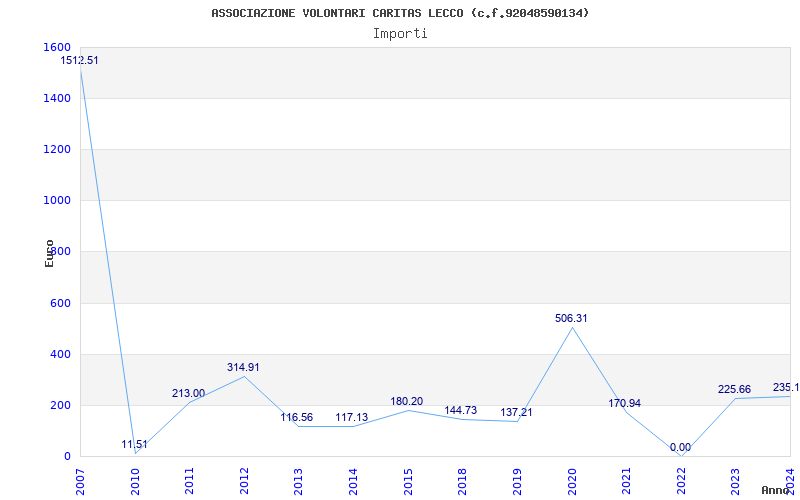Click x-axis year 2020
This screenshot has height=500, width=800.
pos(571,482)
